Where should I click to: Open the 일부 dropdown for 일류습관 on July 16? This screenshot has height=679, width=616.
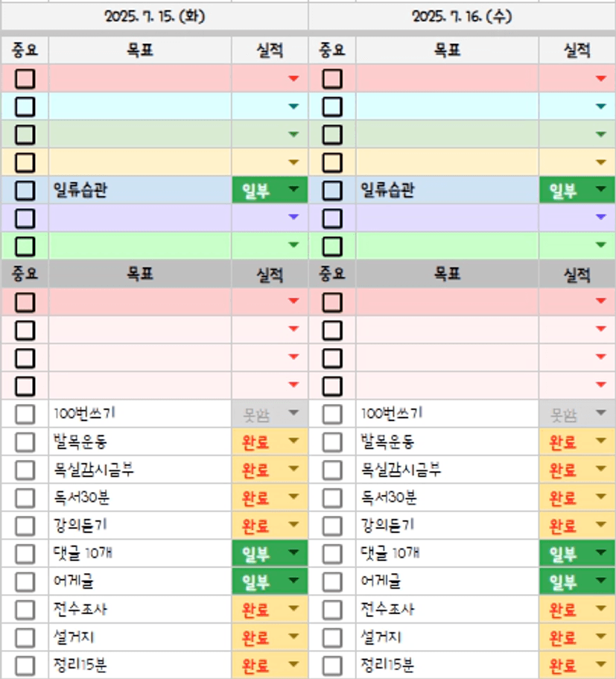coord(601,191)
